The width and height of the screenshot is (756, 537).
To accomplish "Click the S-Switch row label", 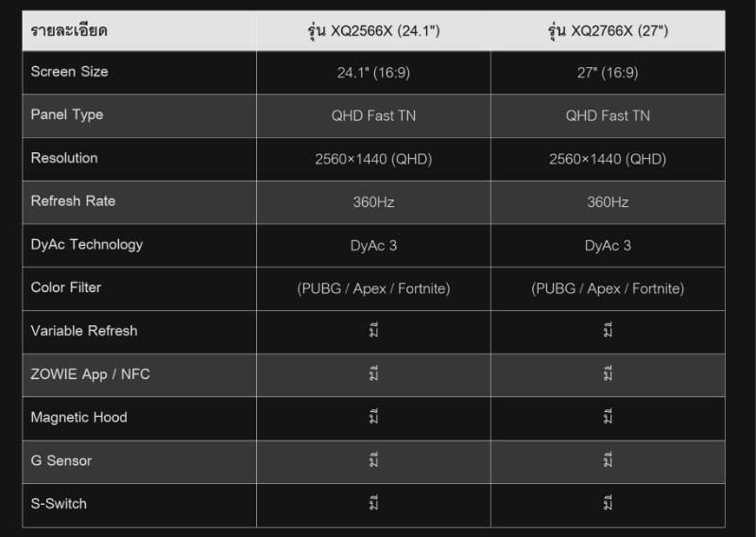I will click(x=59, y=504).
